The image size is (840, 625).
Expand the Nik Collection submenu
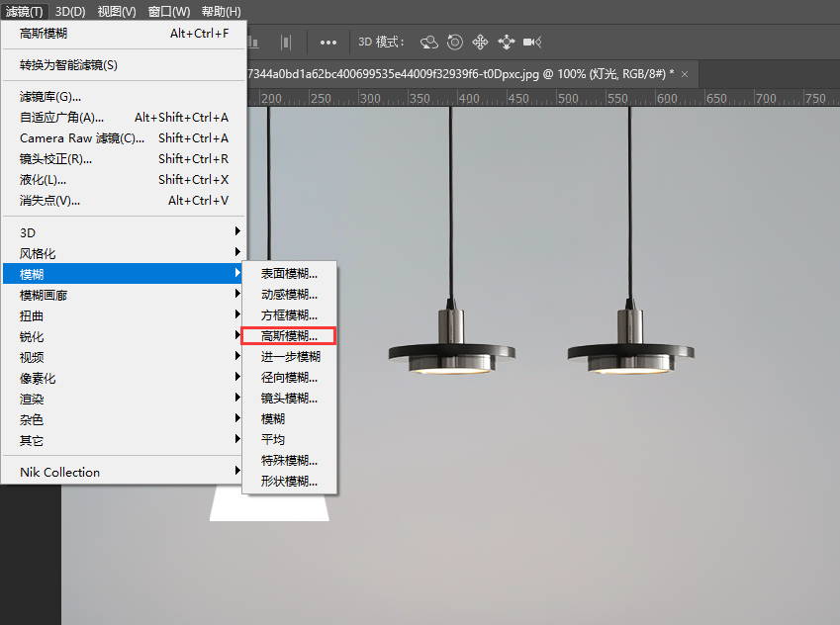(x=124, y=472)
